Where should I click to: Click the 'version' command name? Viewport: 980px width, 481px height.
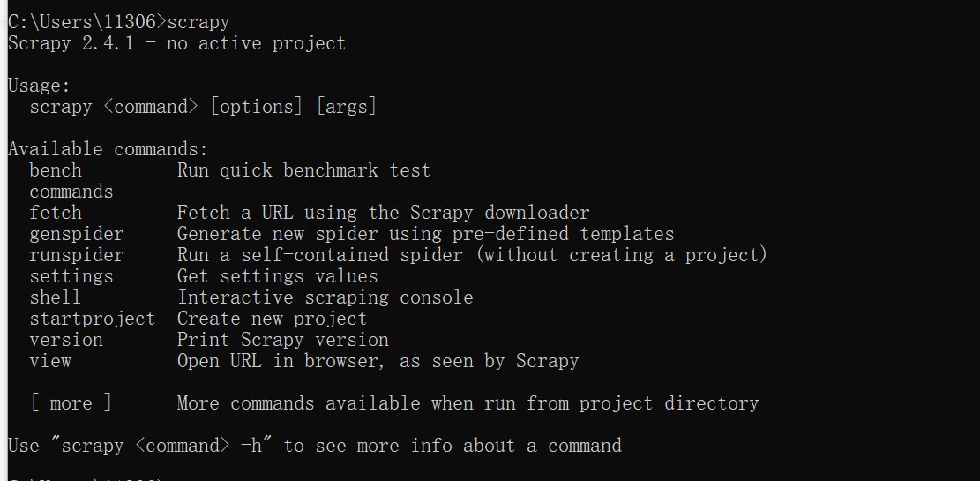point(66,341)
